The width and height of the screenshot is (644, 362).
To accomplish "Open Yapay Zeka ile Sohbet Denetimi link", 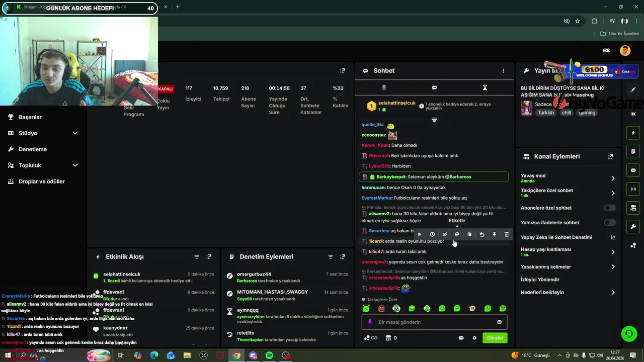I will (568, 237).
